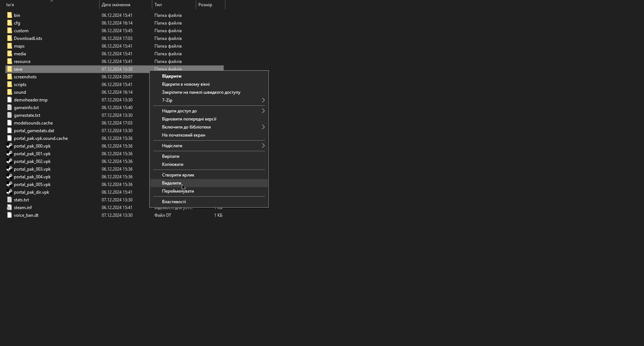Click the '06.12.2024 20:07' date of screenshots
Viewport: 644px width, 346px height.
(x=117, y=77)
